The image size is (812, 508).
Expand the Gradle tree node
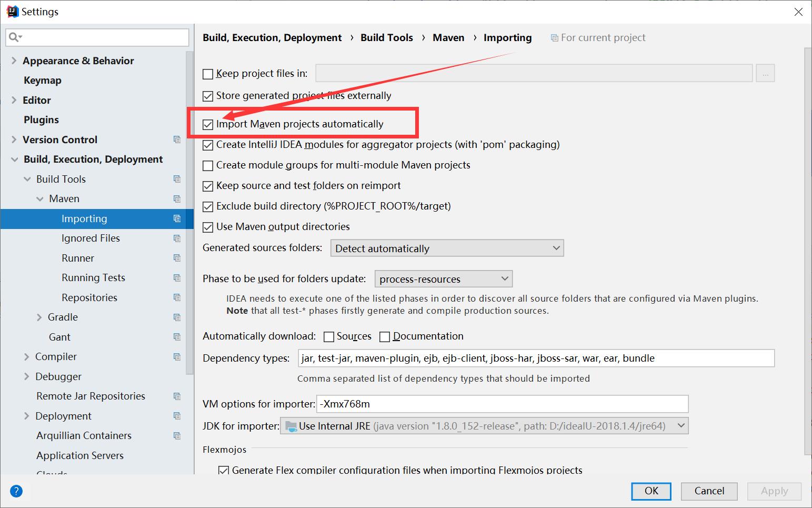pos(39,317)
